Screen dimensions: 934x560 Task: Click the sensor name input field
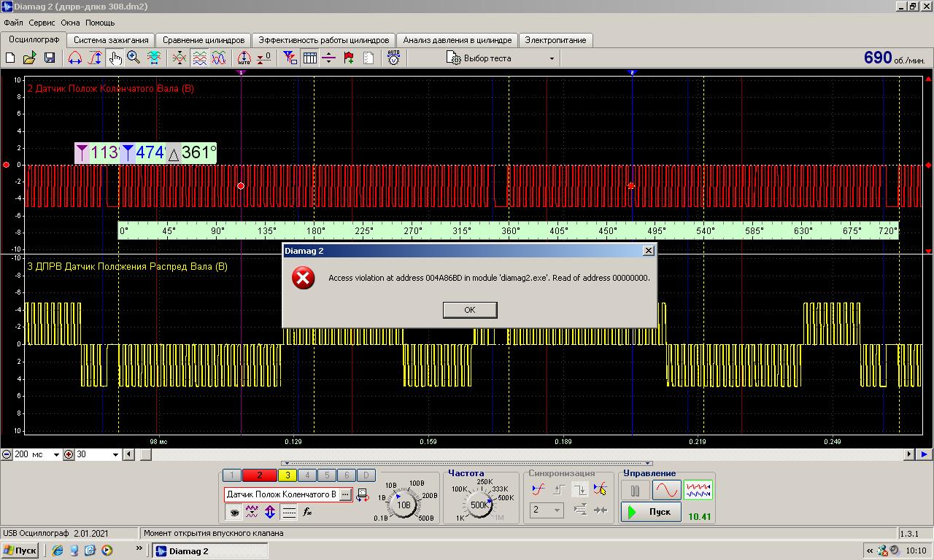point(281,494)
